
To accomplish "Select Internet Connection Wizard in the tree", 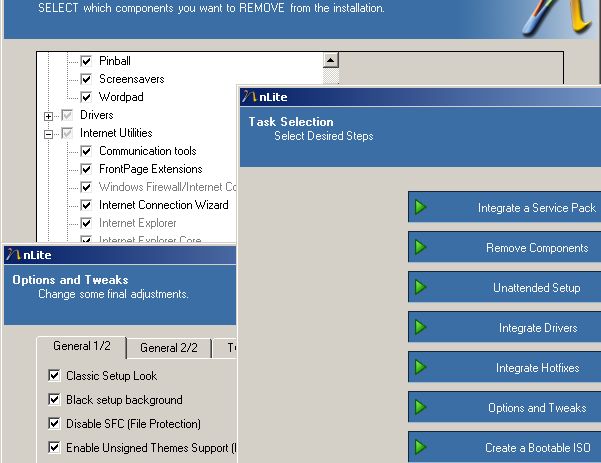I will (163, 205).
